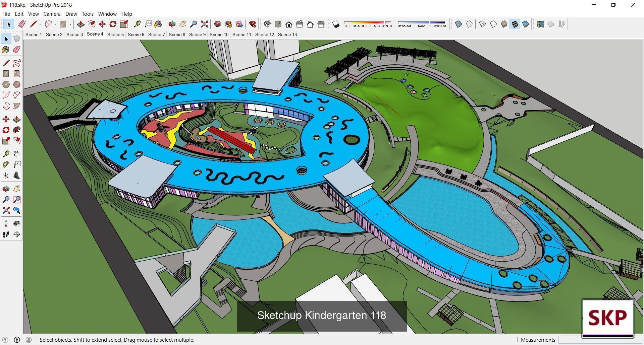Switch to Iso view icon
This screenshot has height=345, width=644.
pyautogui.click(x=267, y=24)
